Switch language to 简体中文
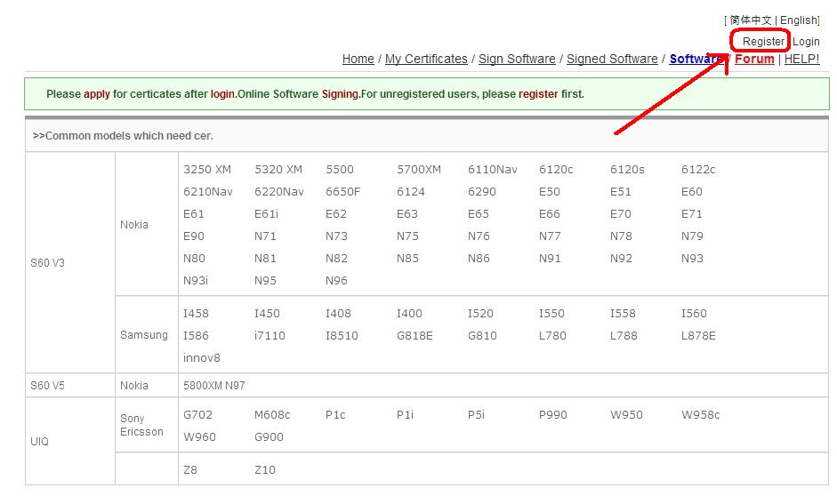This screenshot has height=504, width=837. click(751, 20)
